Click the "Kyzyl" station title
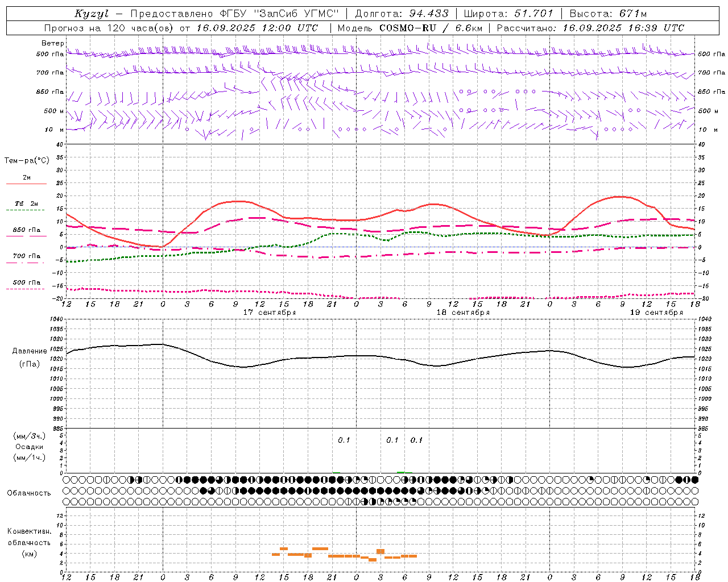The width and height of the screenshot is (728, 582). point(92,14)
